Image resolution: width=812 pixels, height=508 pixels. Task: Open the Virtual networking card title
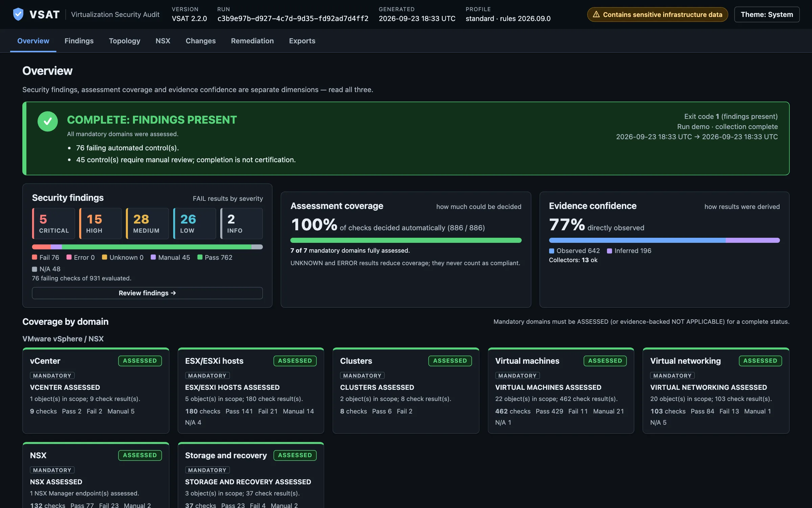click(x=685, y=361)
